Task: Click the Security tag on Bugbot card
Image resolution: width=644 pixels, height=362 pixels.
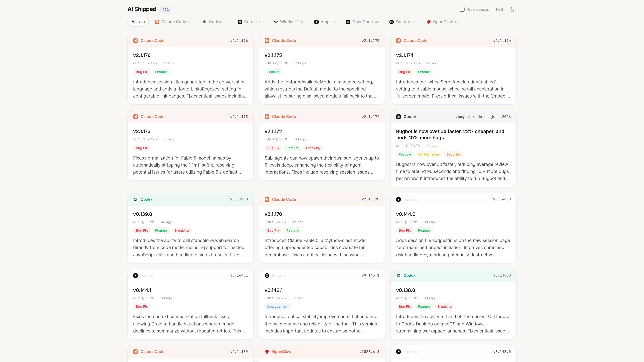Action: [453, 154]
